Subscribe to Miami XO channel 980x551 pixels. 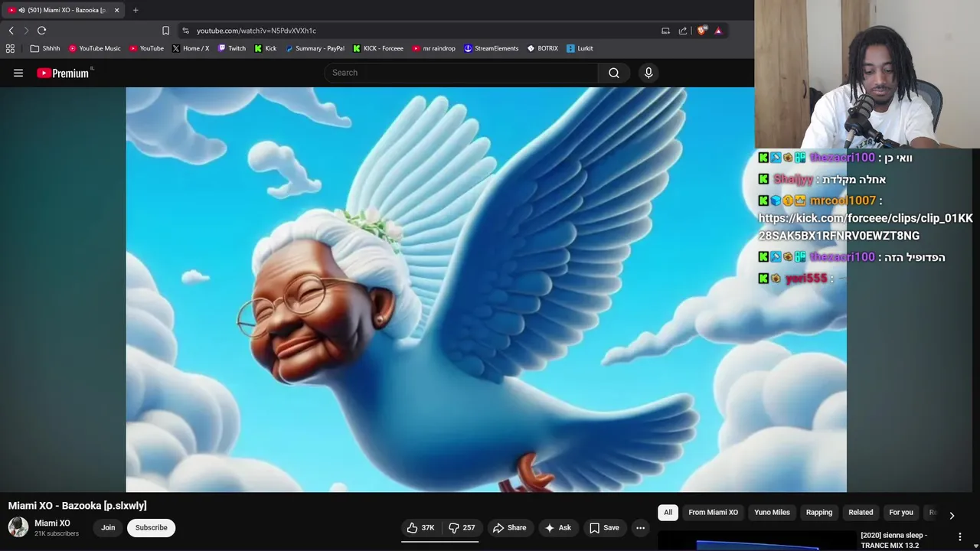(x=151, y=527)
